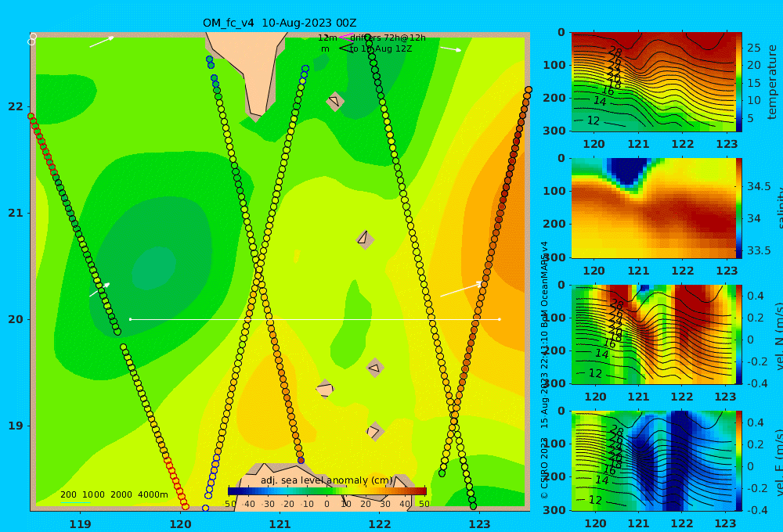Viewport: 783px width, 532px height.
Task: Click the '12m' legend label
Action: coord(327,38)
